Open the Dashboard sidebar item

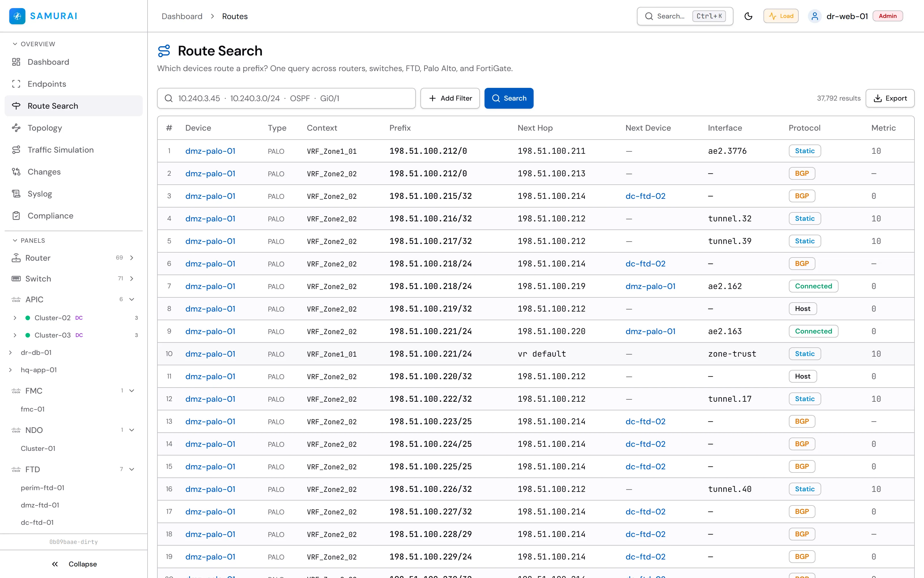(x=74, y=62)
